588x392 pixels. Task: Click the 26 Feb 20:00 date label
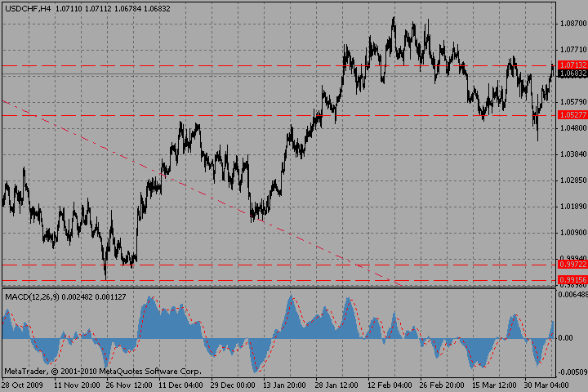[441, 385]
